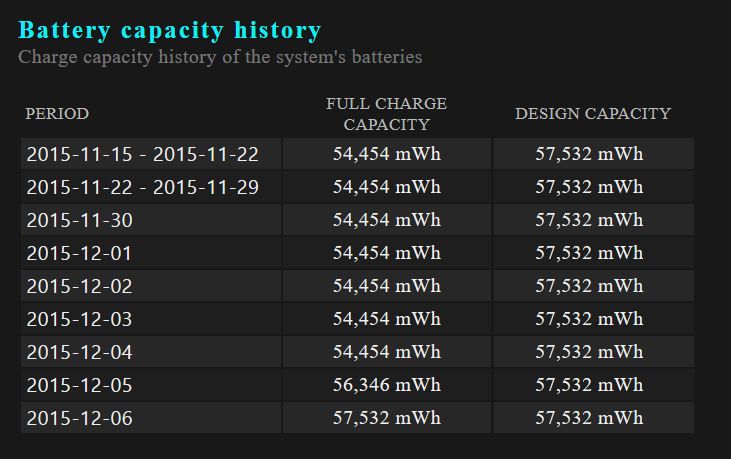Click full charge capacity for 2015-11-15 - 2015-11-22 row
The image size is (731, 459).
pyautogui.click(x=386, y=154)
